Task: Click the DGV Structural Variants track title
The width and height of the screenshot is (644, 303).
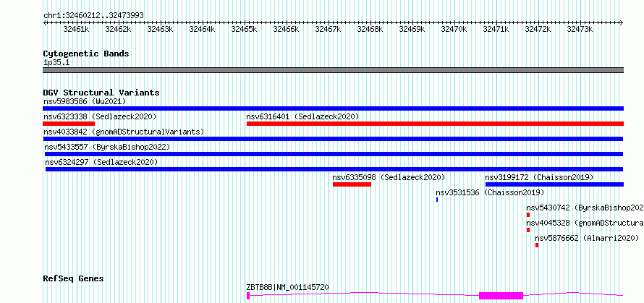Action: click(101, 93)
